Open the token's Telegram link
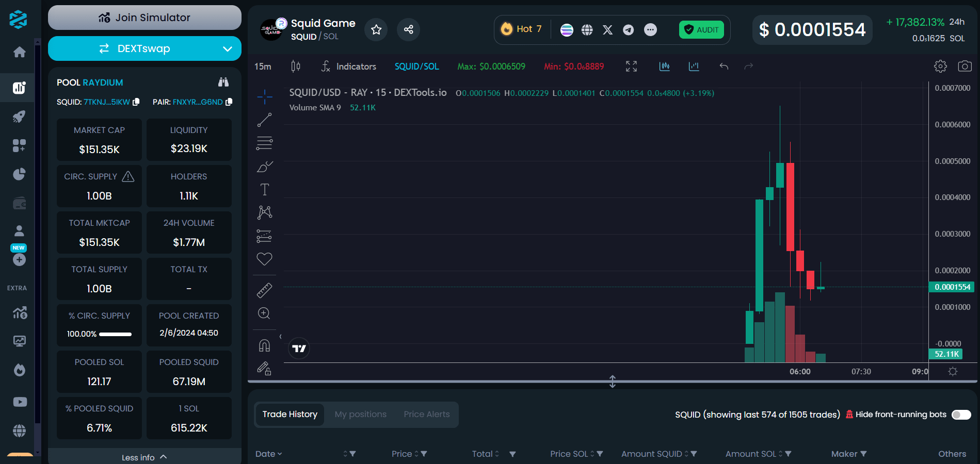980x464 pixels. click(628, 30)
